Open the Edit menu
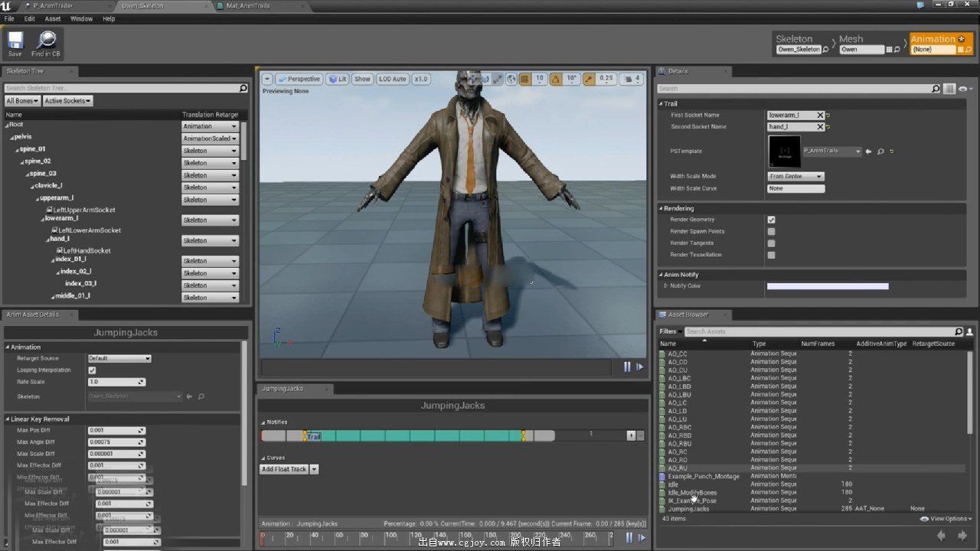 [30, 18]
